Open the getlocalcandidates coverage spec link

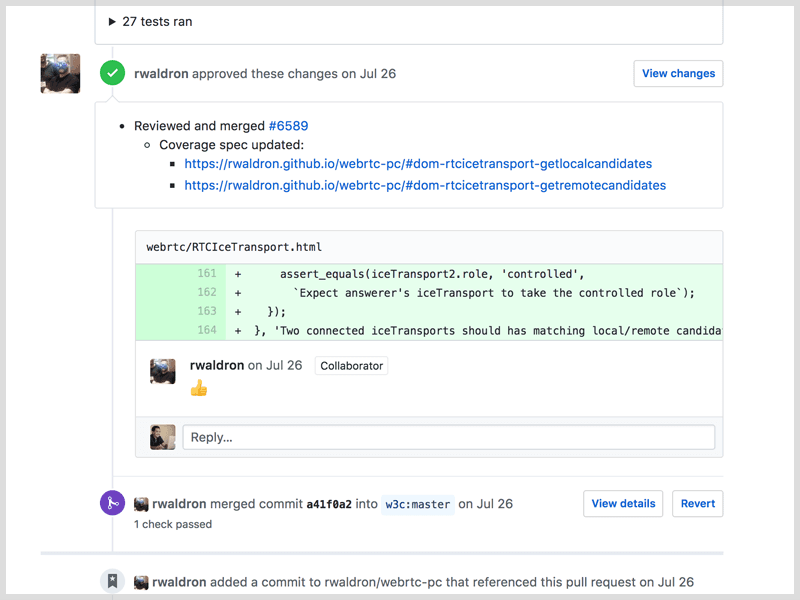coord(419,163)
